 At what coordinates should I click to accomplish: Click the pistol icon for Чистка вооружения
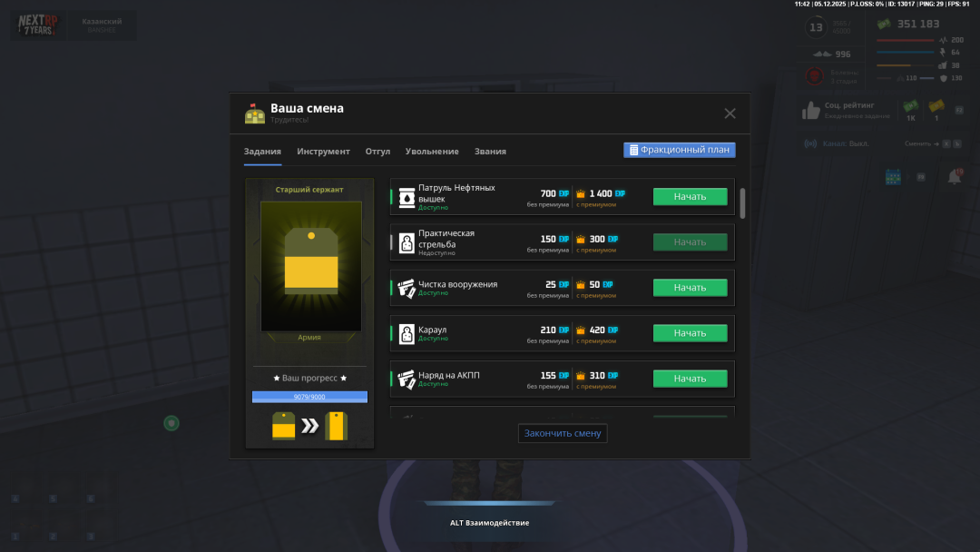407,288
